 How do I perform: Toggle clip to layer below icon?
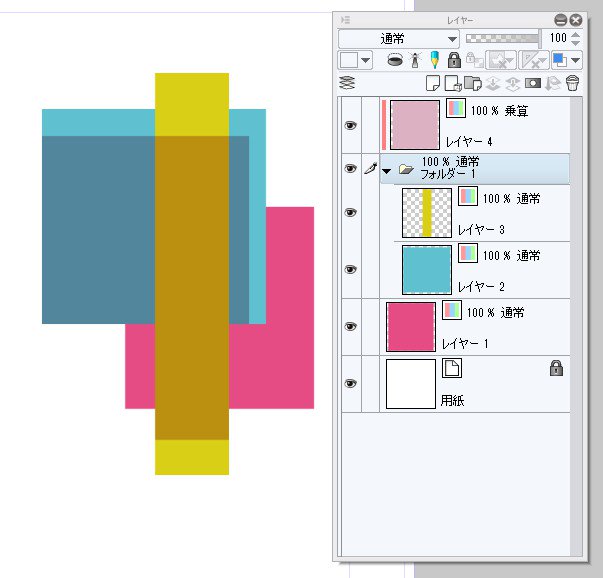click(395, 60)
